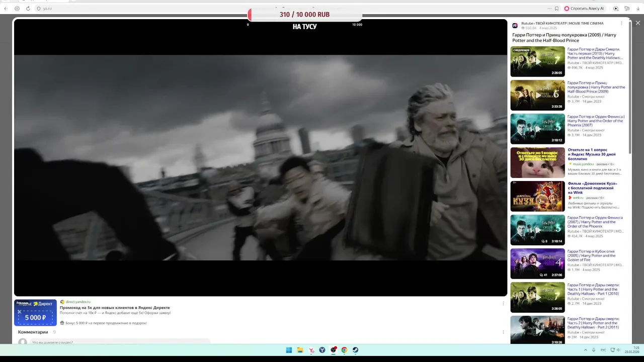Open 'Гарри Поттер и Дары Смерти. Часть первая (2010)' title
The image size is (644, 362).
(x=595, y=53)
